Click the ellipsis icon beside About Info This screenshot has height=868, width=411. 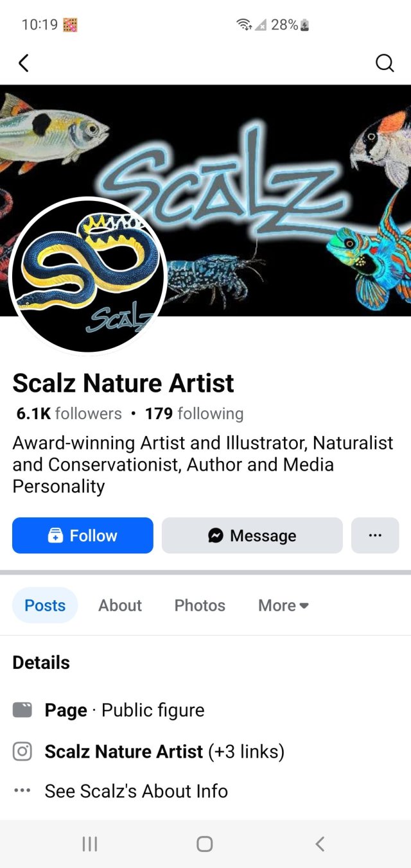click(22, 791)
